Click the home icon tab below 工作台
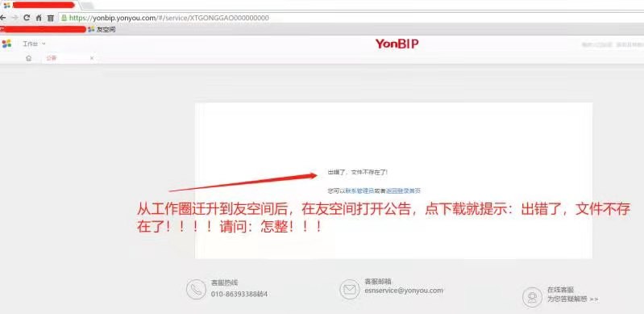Screen dimensions: 644x314 28,58
